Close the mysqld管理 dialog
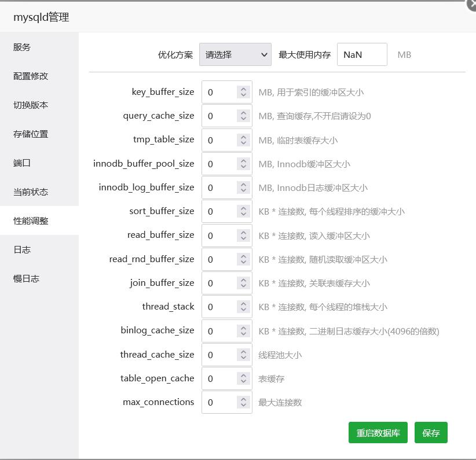 [472, 4]
